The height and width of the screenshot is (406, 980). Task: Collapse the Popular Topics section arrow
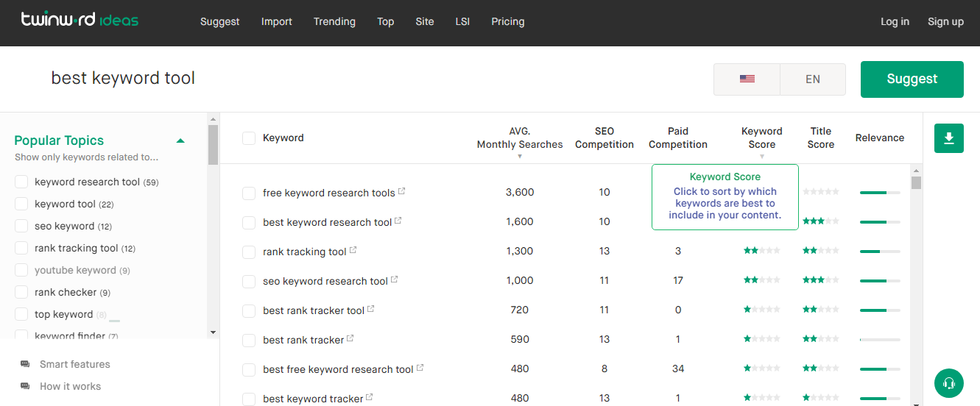pos(180,140)
